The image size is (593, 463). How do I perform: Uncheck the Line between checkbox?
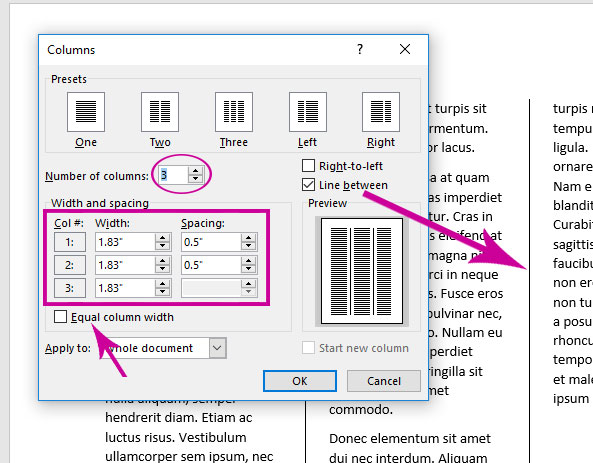[x=308, y=185]
